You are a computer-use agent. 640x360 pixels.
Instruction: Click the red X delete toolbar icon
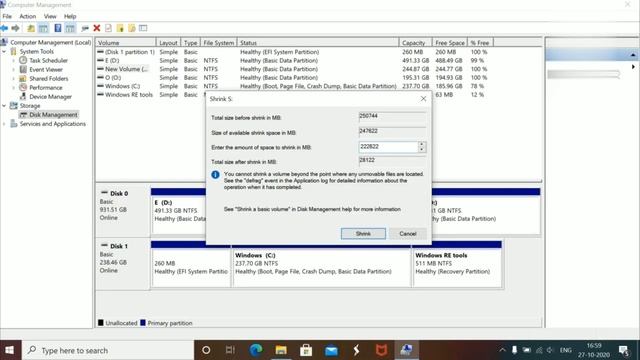point(97,28)
